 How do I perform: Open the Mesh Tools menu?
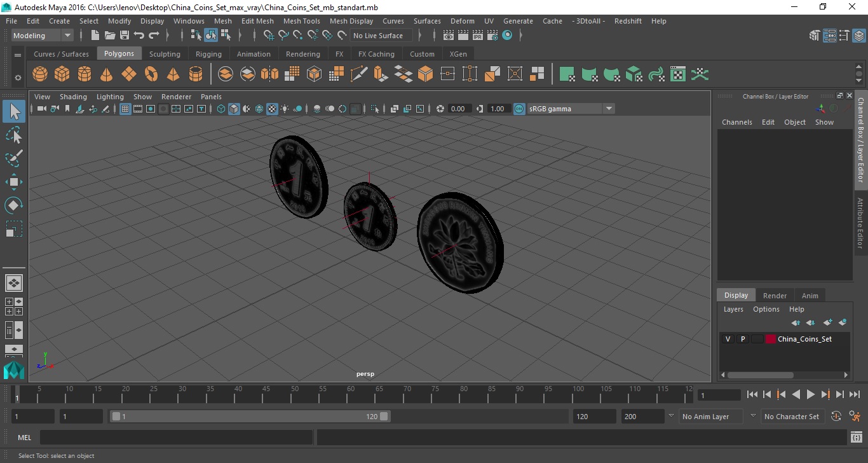(x=301, y=21)
